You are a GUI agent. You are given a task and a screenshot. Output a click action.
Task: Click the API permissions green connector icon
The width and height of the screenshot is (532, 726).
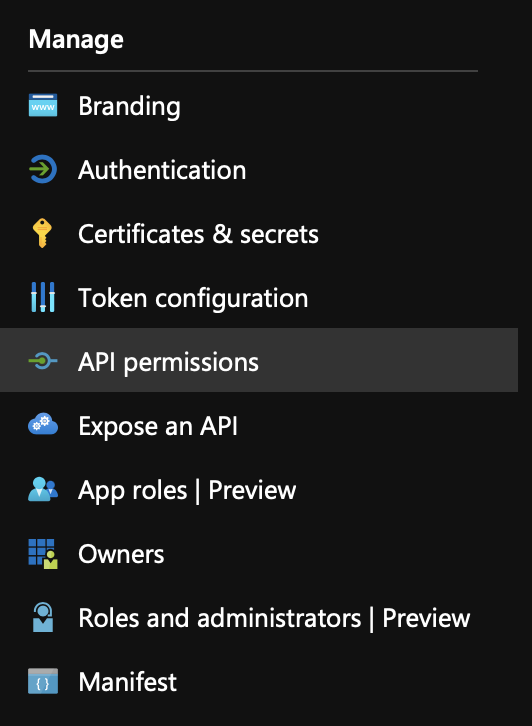43,360
